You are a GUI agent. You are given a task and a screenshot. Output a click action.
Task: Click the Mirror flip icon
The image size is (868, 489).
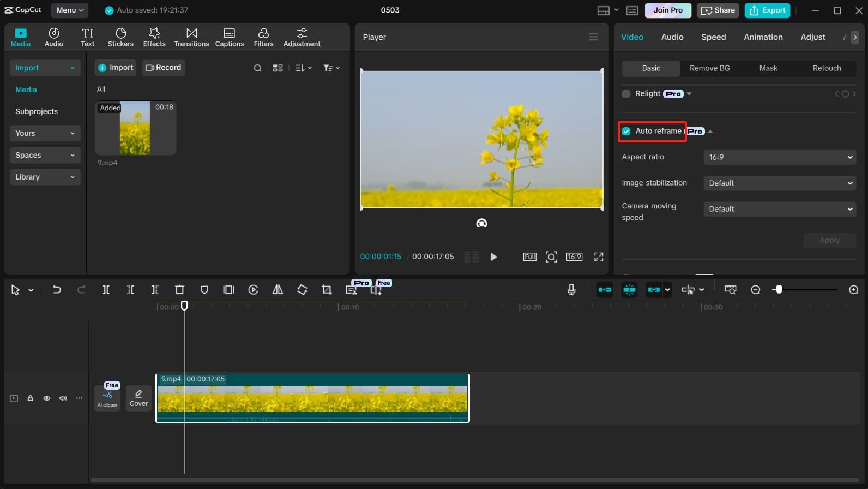coord(278,290)
